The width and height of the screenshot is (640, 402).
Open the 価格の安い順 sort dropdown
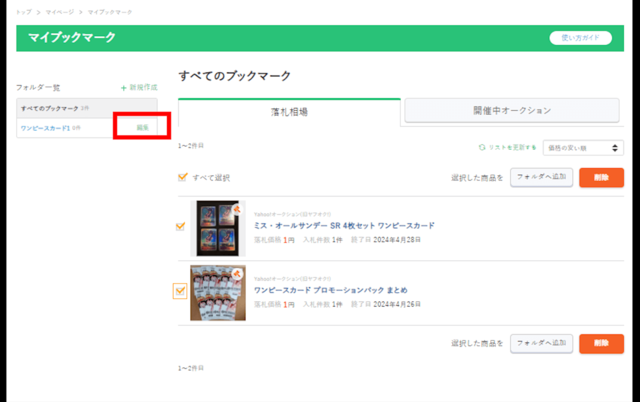coord(583,148)
